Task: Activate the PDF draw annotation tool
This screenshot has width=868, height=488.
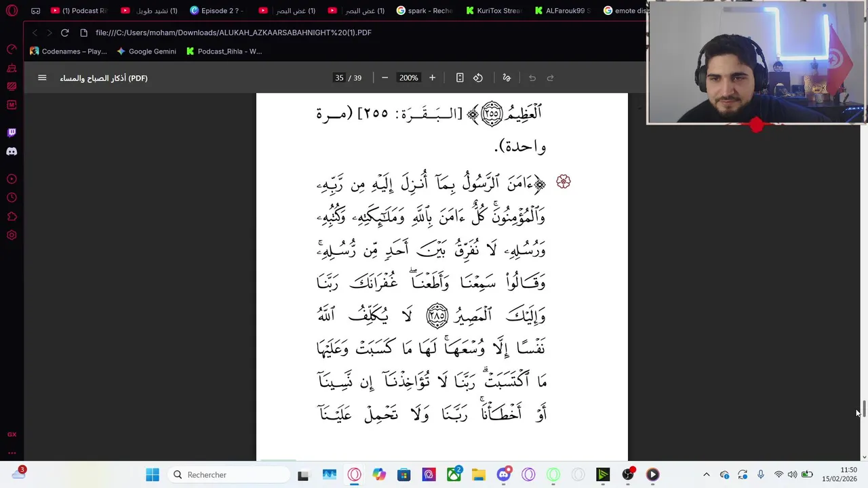Action: pyautogui.click(x=507, y=78)
